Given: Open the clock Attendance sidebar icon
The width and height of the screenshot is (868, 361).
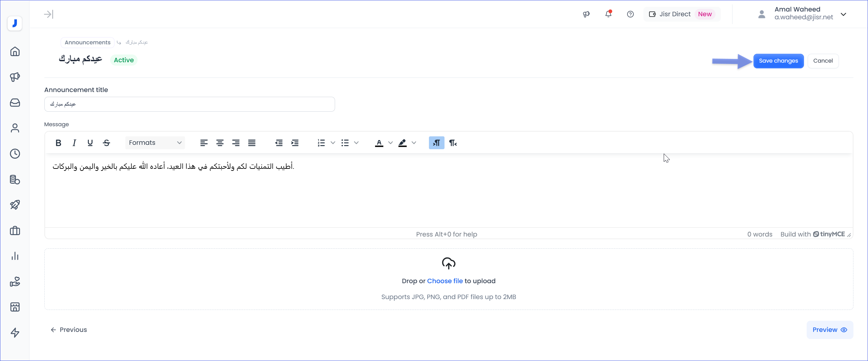Looking at the screenshot, I should click(15, 154).
